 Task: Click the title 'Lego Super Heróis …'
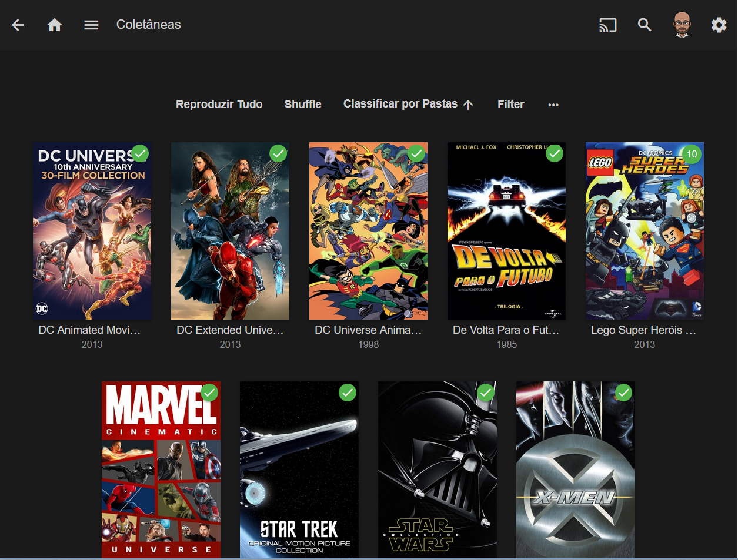tap(643, 330)
